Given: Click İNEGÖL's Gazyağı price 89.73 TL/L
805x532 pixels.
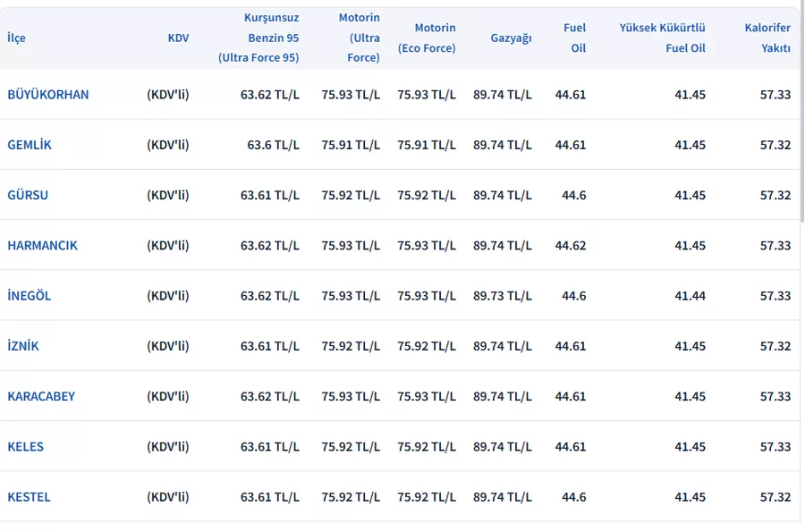Looking at the screenshot, I should tap(502, 296).
